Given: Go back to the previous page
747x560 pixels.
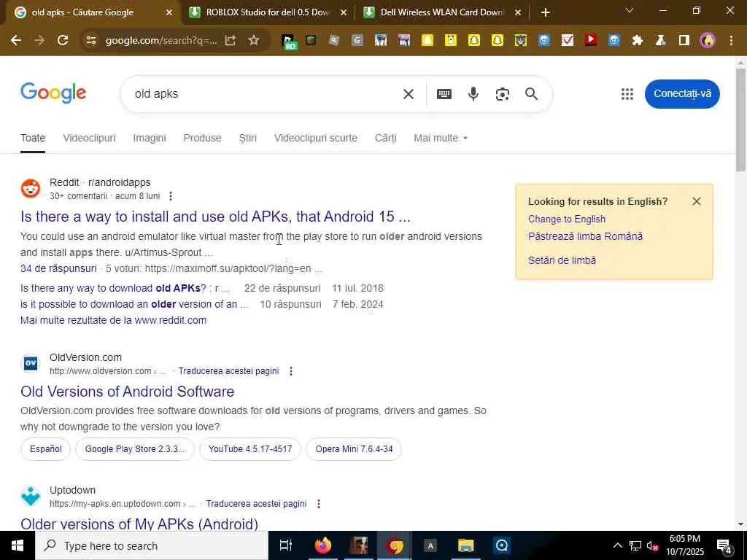Looking at the screenshot, I should (16, 41).
